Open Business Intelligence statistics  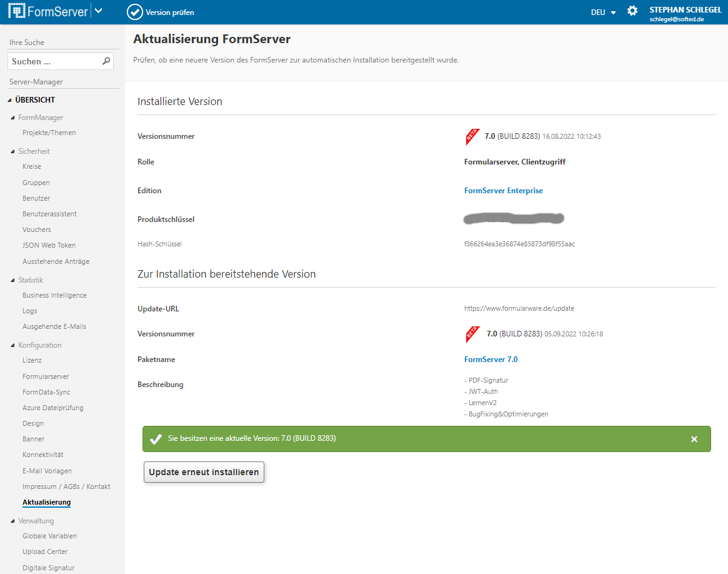[x=54, y=295]
